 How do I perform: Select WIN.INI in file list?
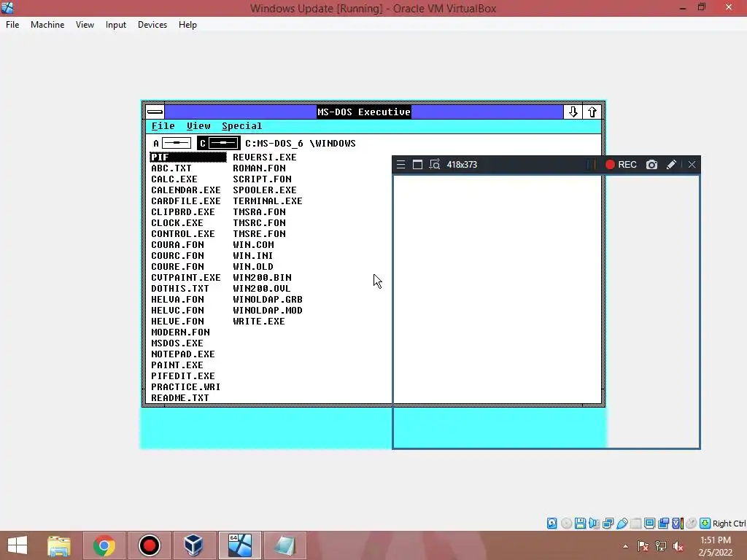(x=252, y=256)
